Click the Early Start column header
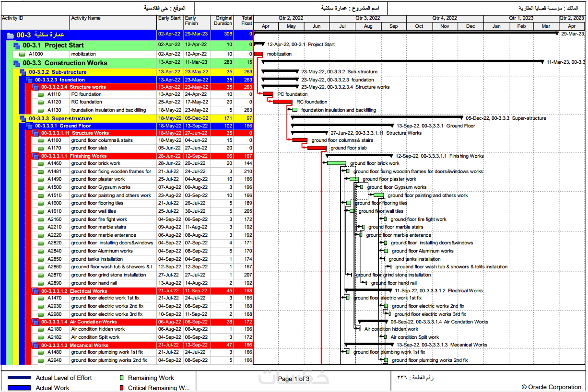 170,23
